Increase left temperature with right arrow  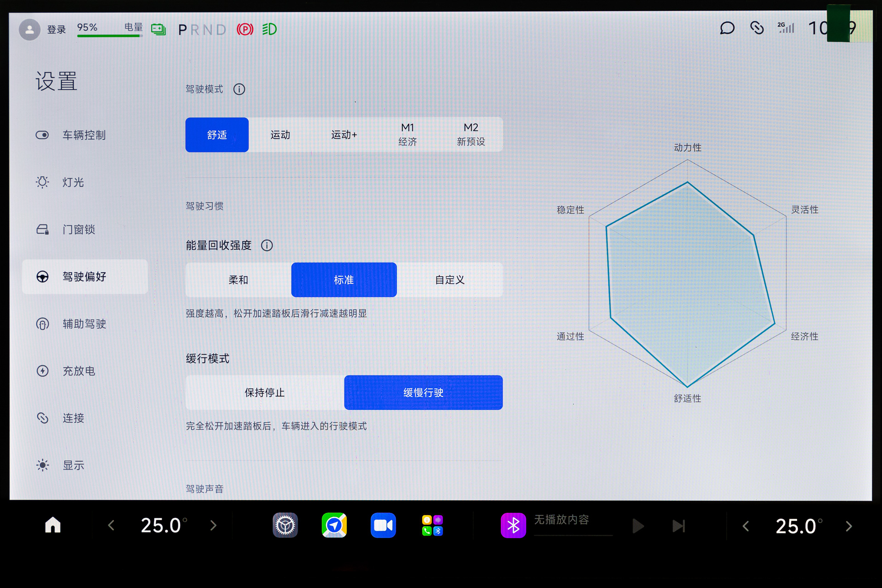[213, 525]
